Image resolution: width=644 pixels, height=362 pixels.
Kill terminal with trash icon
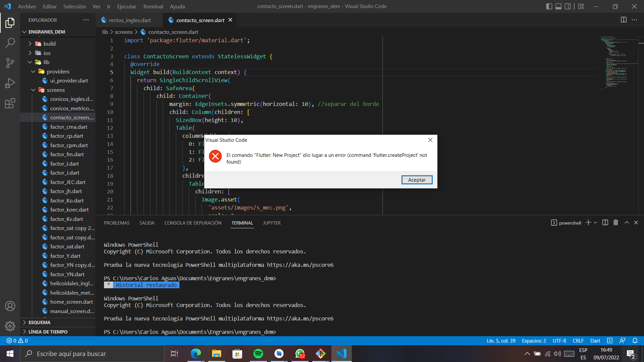pos(616,223)
